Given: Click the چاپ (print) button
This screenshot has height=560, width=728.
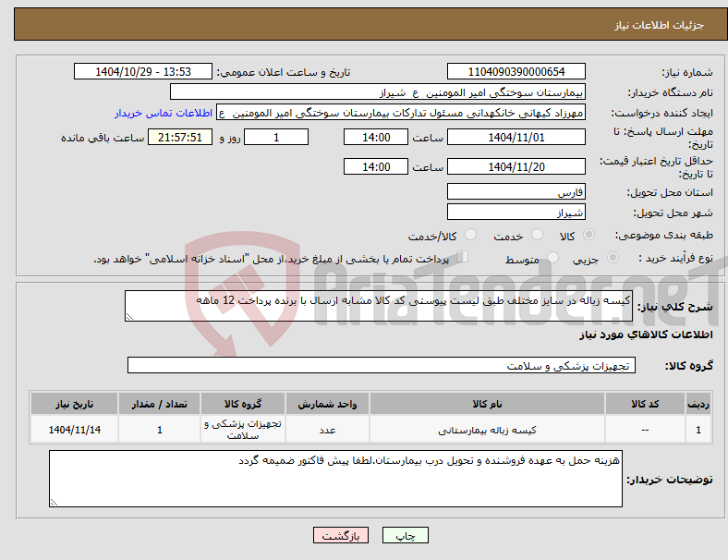Looking at the screenshot, I should (405, 535).
